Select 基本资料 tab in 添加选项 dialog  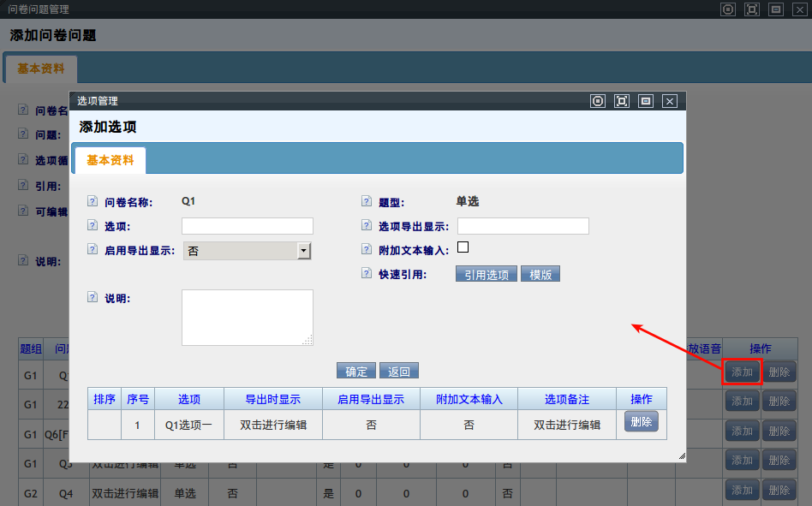coord(110,160)
